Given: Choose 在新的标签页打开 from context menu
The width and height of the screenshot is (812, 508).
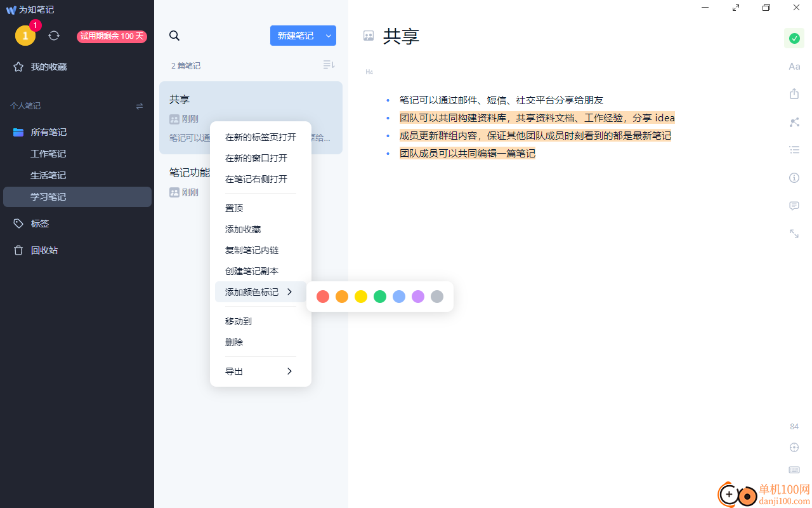Looking at the screenshot, I should coord(261,137).
